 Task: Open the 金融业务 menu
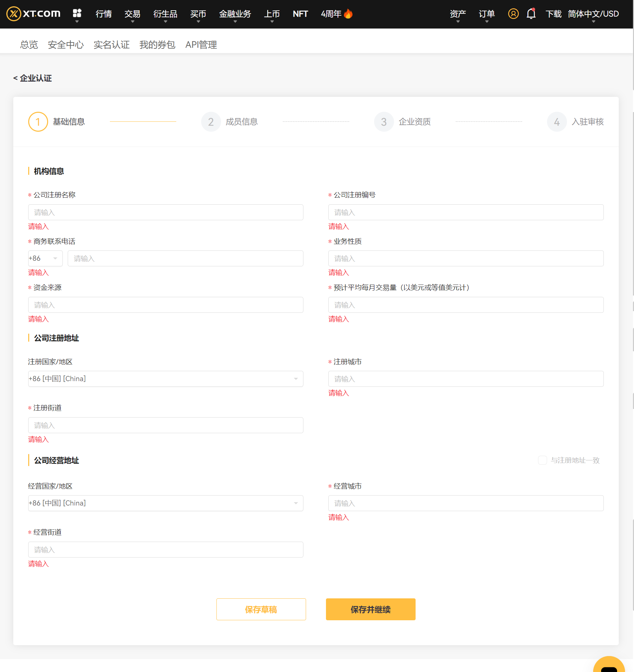[235, 14]
